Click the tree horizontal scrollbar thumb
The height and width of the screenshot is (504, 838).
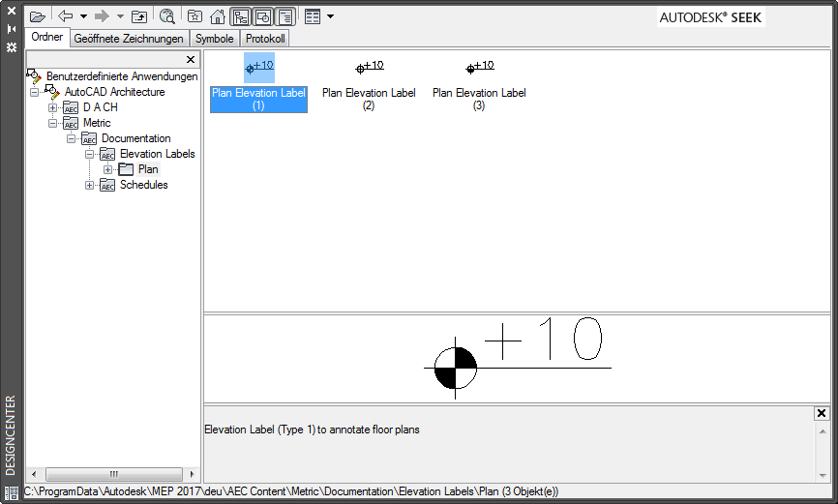pos(114,474)
